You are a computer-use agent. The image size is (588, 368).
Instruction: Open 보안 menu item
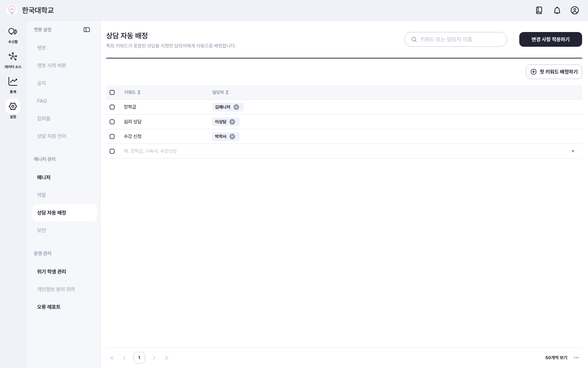(65, 230)
